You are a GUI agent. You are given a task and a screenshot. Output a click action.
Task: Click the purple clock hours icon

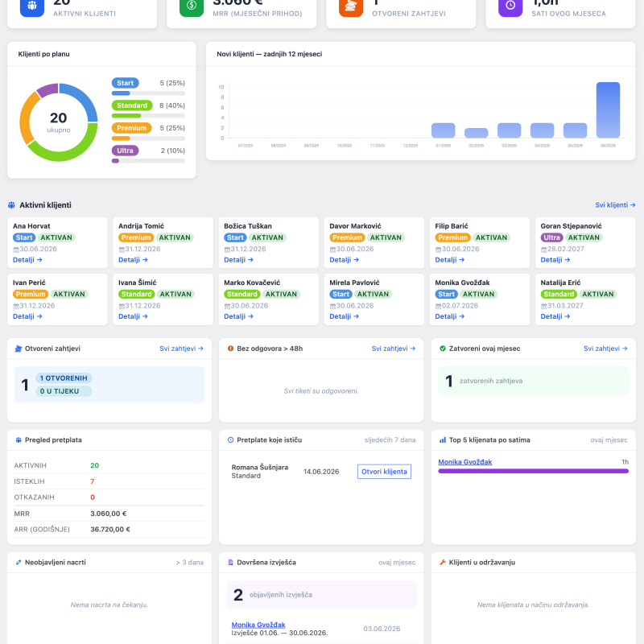click(510, 6)
